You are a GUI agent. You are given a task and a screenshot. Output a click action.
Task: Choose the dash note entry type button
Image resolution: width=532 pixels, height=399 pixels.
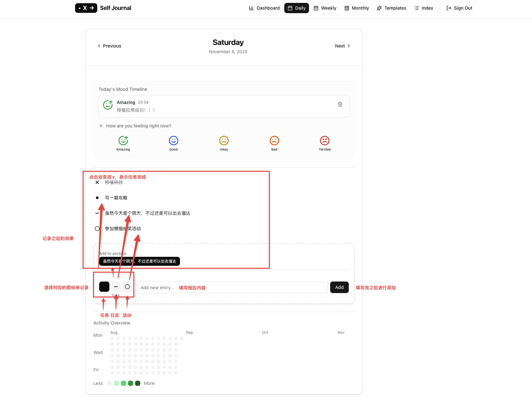coord(116,287)
